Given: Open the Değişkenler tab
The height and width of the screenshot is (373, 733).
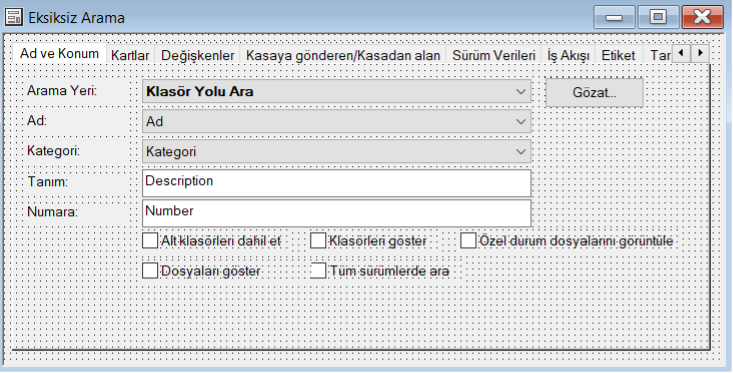Looking at the screenshot, I should (197, 55).
